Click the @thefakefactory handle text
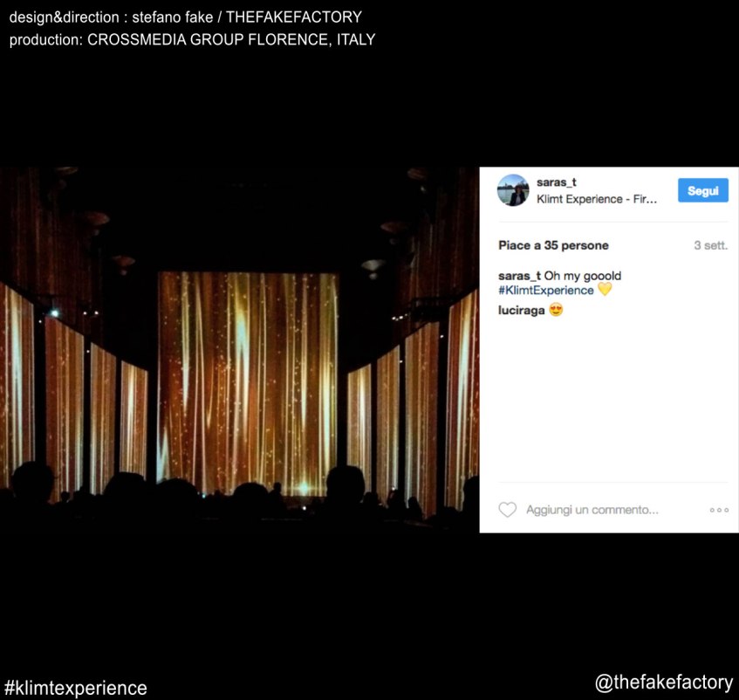 click(664, 682)
